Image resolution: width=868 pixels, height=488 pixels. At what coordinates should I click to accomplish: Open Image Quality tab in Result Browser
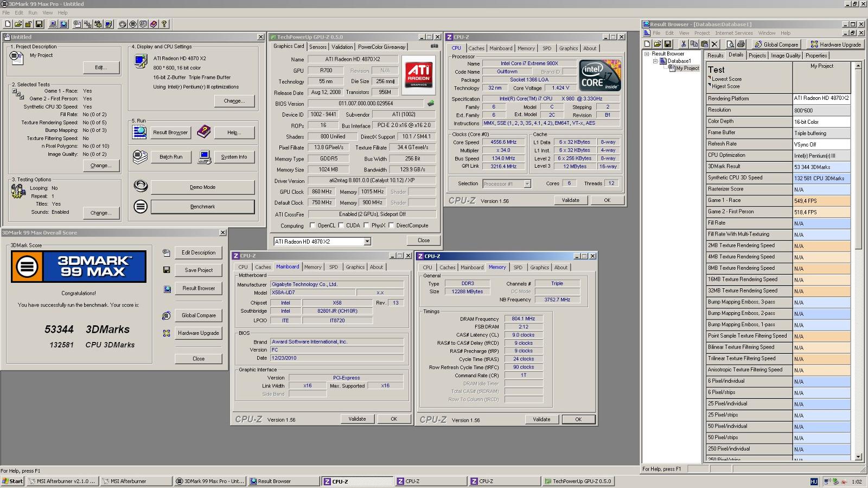[786, 55]
